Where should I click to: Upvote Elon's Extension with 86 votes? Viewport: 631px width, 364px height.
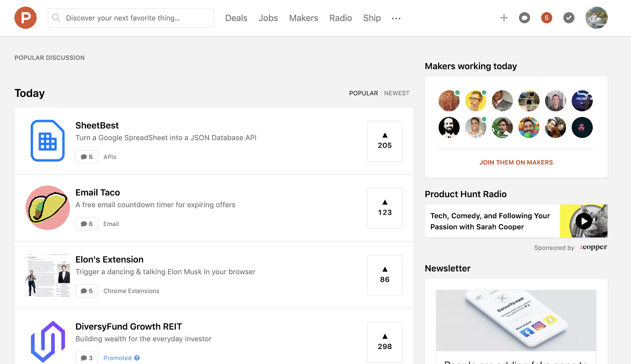pos(385,275)
